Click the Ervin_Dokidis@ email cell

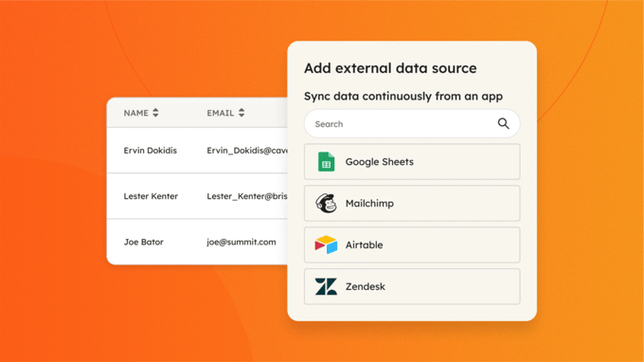247,151
